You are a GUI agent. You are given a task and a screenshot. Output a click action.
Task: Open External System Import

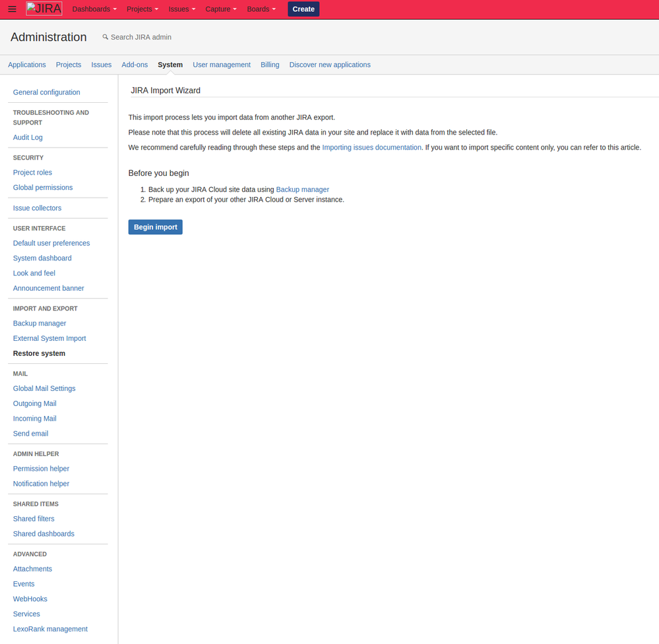point(49,338)
